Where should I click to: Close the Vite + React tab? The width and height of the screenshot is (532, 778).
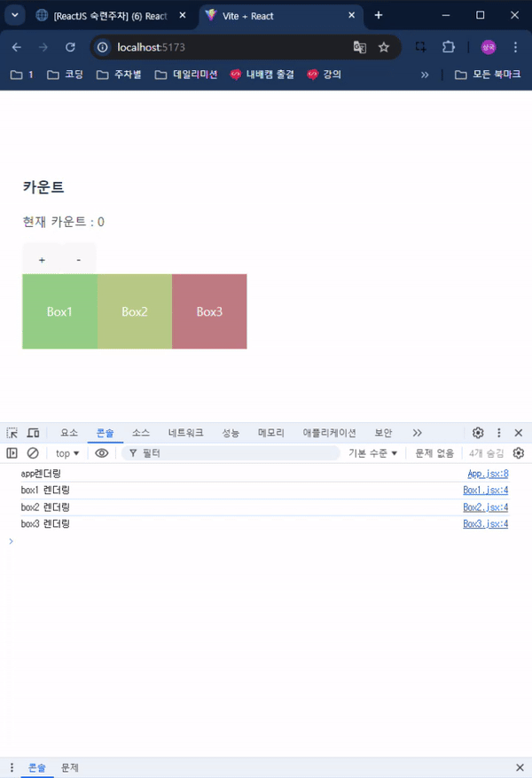(351, 15)
